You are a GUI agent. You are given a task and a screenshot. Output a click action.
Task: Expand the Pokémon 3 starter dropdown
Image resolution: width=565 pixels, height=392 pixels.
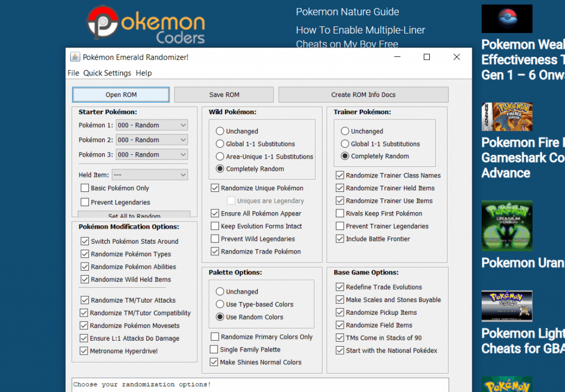tap(152, 155)
